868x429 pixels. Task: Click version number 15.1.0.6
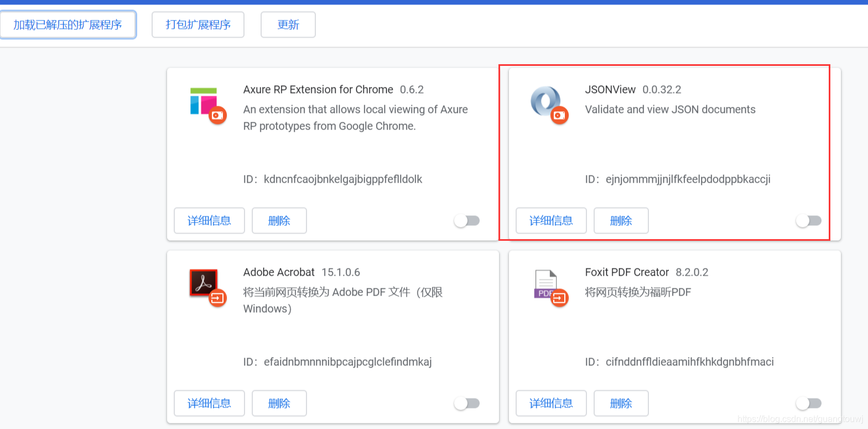[341, 272]
